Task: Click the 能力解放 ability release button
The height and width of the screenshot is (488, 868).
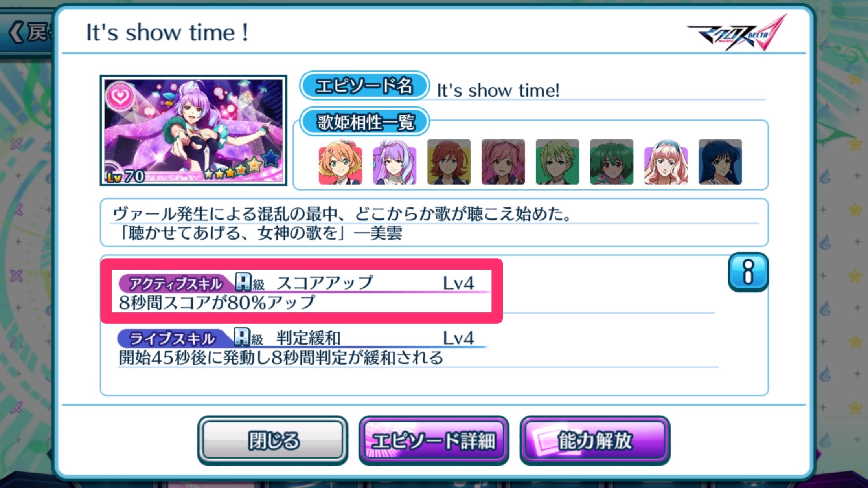Action: 595,440
